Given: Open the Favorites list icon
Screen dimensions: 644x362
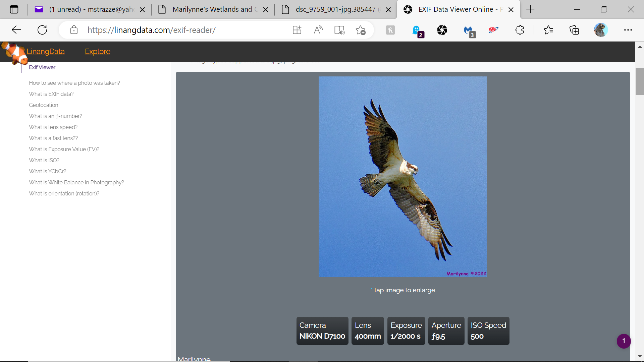Looking at the screenshot, I should [x=548, y=30].
